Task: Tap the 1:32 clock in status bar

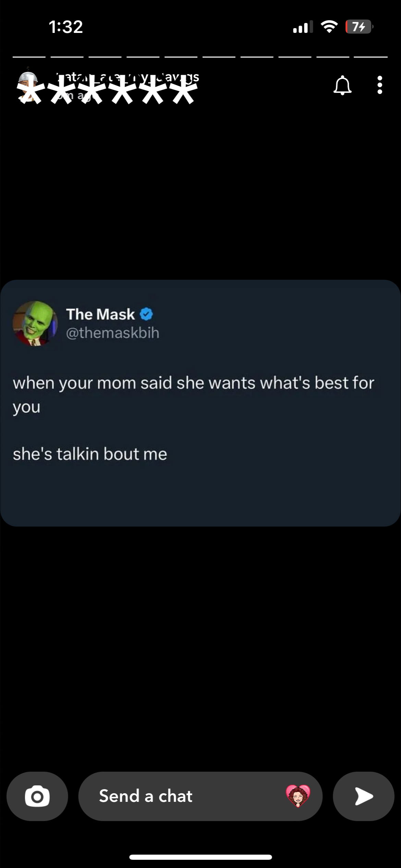Action: [66, 27]
